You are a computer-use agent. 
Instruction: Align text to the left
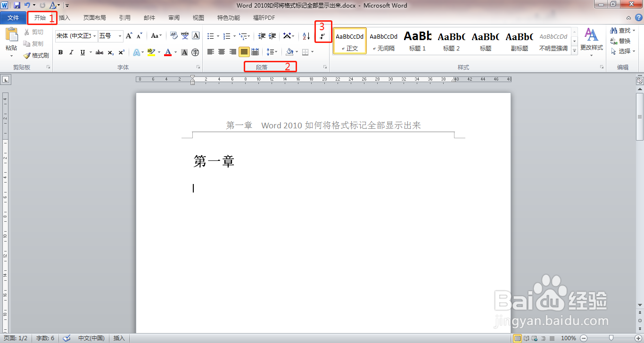coord(211,52)
